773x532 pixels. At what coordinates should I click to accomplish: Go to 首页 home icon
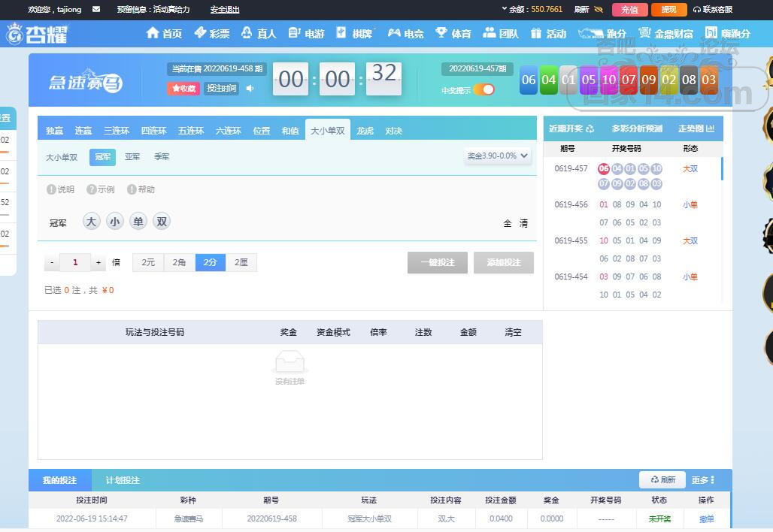coord(153,33)
